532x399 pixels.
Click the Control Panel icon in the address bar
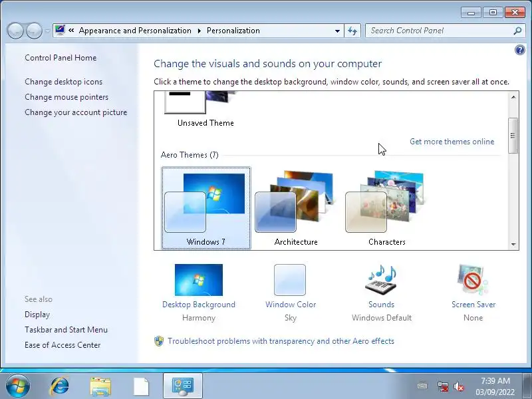60,30
